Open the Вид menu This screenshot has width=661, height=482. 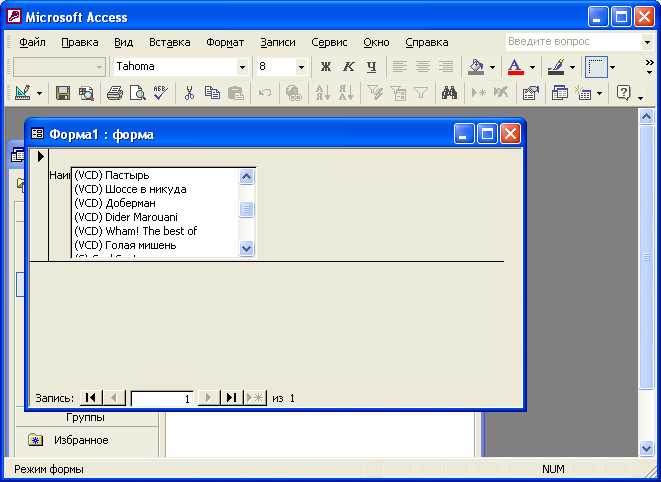tap(124, 42)
